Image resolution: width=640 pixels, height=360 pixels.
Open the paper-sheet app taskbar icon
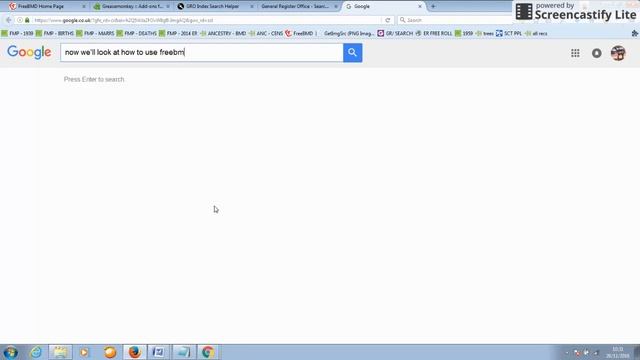[x=183, y=352]
